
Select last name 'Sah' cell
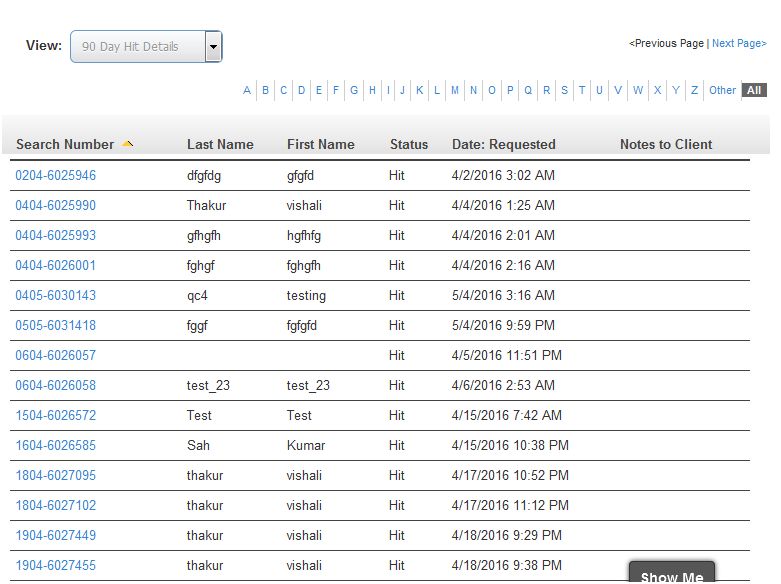tap(198, 445)
